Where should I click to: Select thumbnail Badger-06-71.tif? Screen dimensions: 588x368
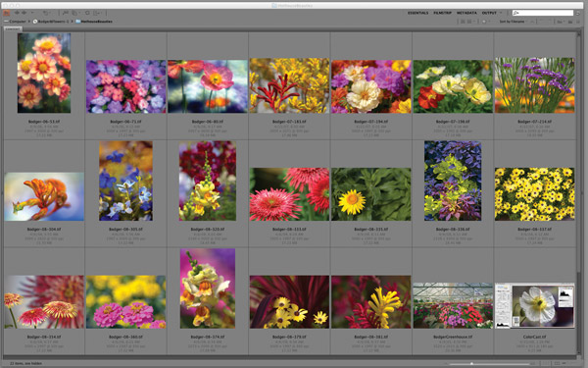tap(126, 86)
